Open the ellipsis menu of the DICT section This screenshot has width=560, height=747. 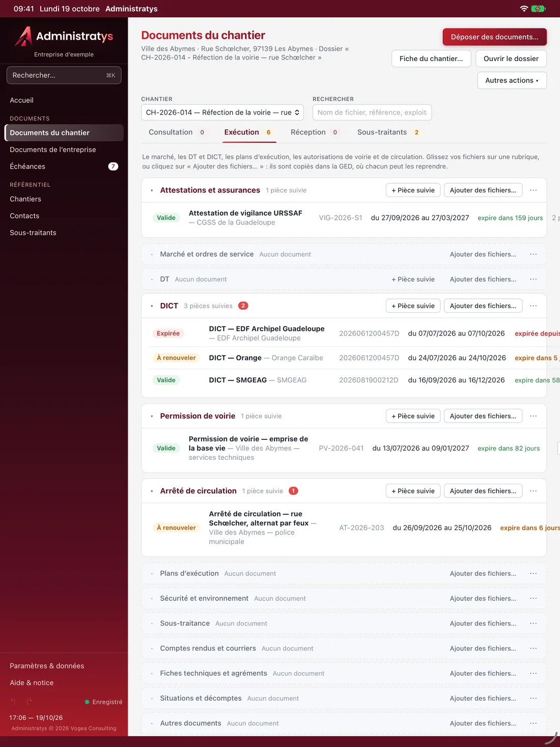pos(534,306)
